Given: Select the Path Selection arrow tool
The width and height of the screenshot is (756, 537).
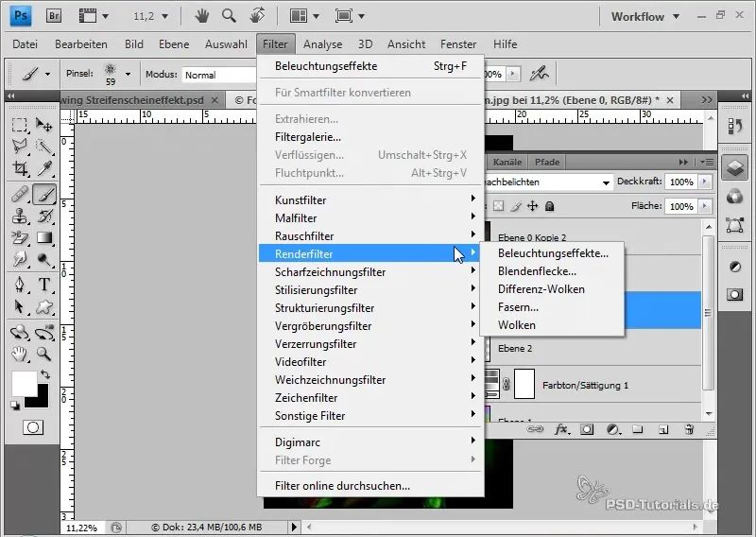Looking at the screenshot, I should click(19, 306).
